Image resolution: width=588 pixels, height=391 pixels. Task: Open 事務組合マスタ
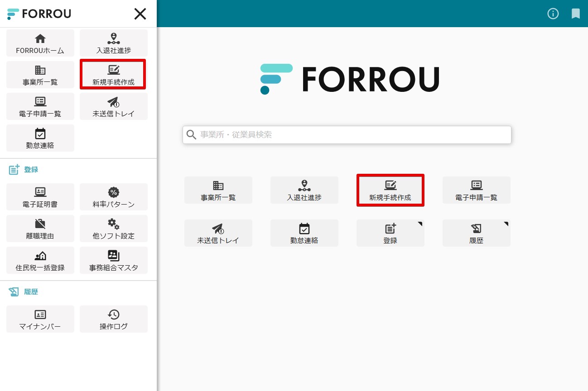coord(114,260)
